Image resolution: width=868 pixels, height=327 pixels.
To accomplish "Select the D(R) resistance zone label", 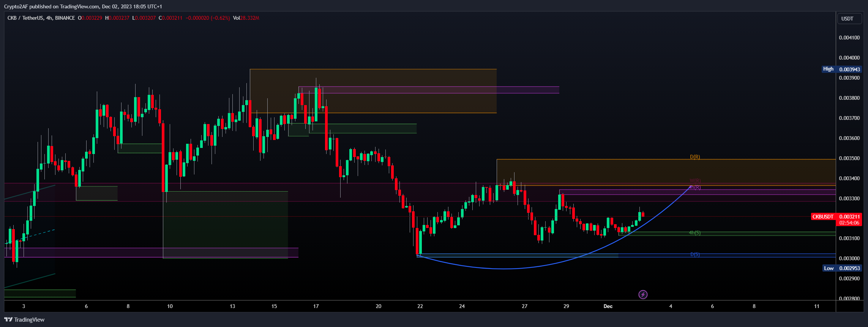I will 695,157.
